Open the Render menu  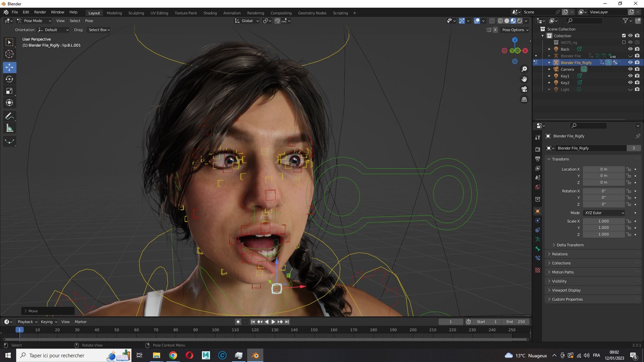[x=40, y=12]
